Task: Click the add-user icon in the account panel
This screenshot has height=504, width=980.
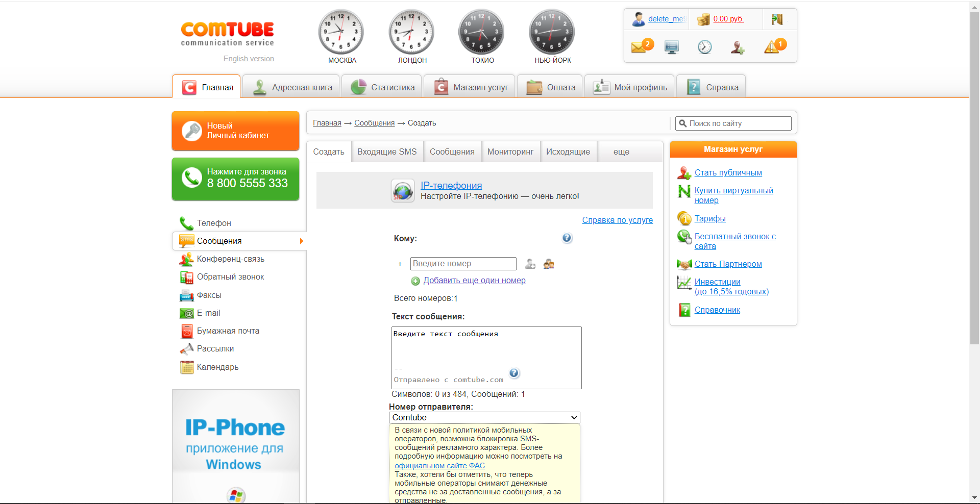Action: click(x=738, y=47)
